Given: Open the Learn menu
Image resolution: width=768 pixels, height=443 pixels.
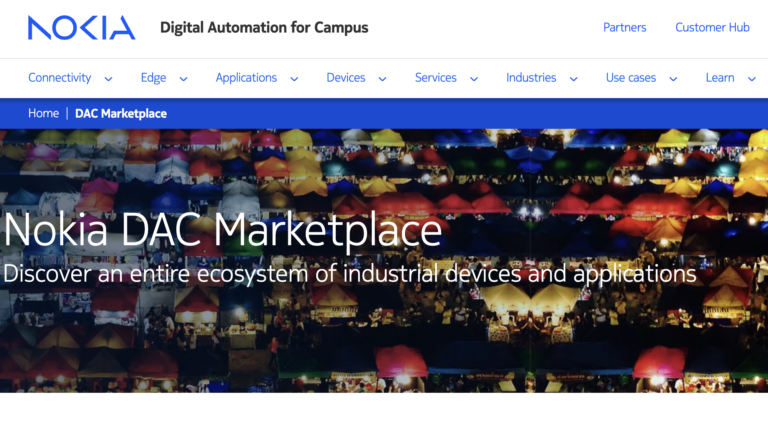Looking at the screenshot, I should [x=720, y=77].
